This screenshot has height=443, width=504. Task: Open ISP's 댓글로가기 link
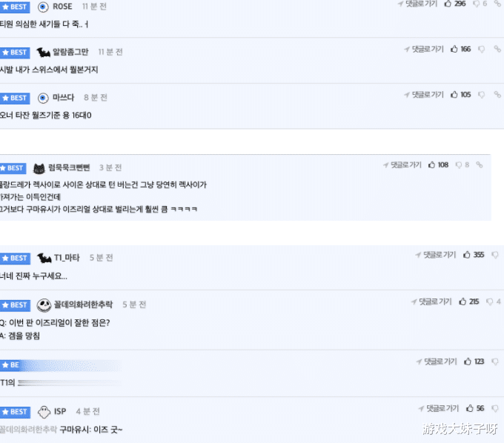point(439,408)
